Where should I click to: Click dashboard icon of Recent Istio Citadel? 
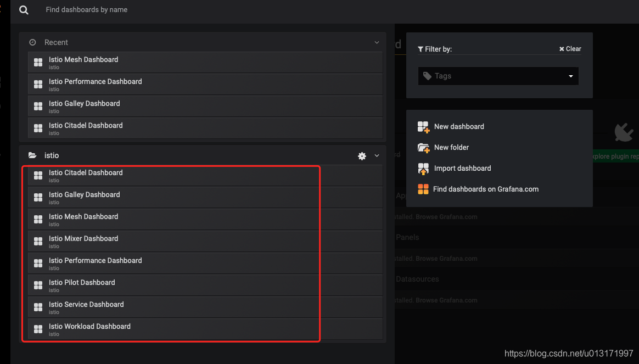pyautogui.click(x=38, y=128)
